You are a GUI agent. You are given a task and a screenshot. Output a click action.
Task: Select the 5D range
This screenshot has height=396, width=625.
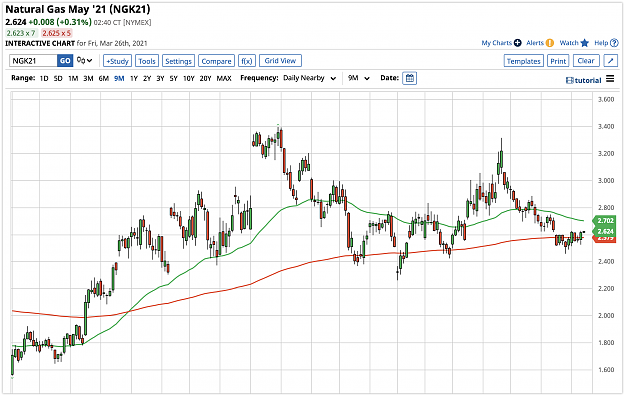[x=58, y=78]
